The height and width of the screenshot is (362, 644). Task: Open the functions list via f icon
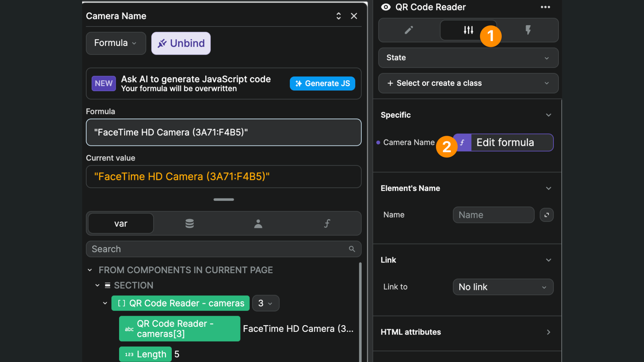tap(327, 223)
